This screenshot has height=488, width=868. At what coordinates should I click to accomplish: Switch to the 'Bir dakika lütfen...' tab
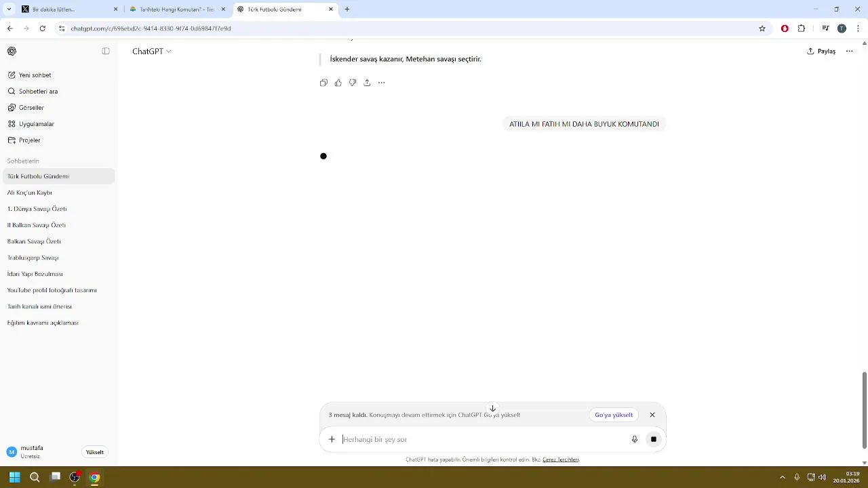(x=69, y=9)
